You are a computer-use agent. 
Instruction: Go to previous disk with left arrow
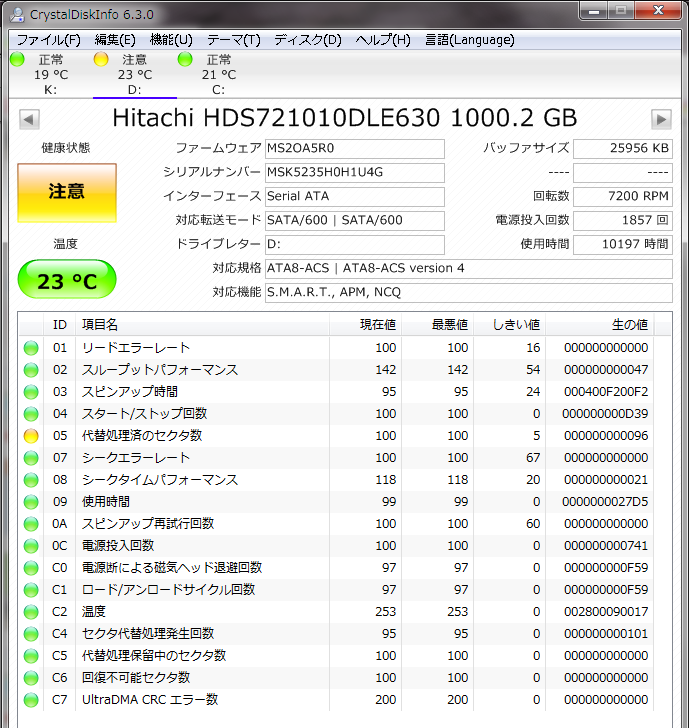tap(29, 119)
